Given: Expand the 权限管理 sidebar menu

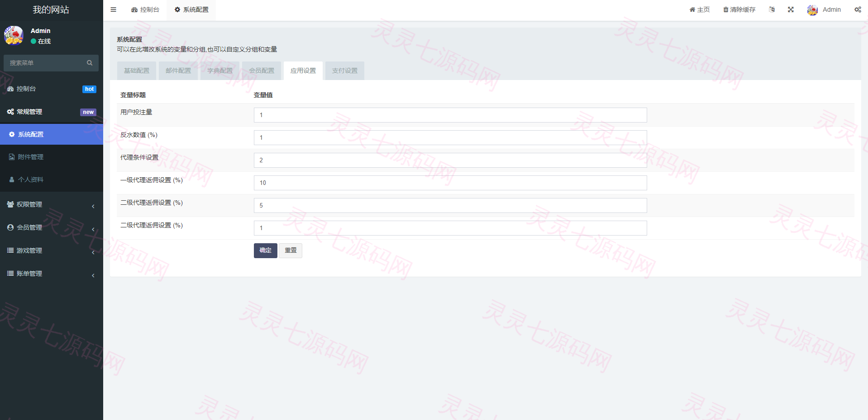Looking at the screenshot, I should 52,204.
